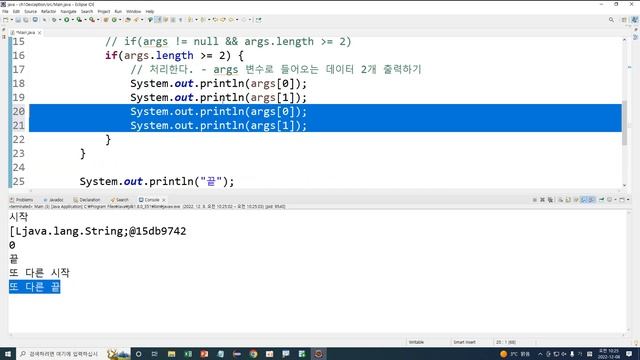Toggle Show Whitespace Characters pilcrow
The height and width of the screenshot is (360, 640).
[180, 20]
